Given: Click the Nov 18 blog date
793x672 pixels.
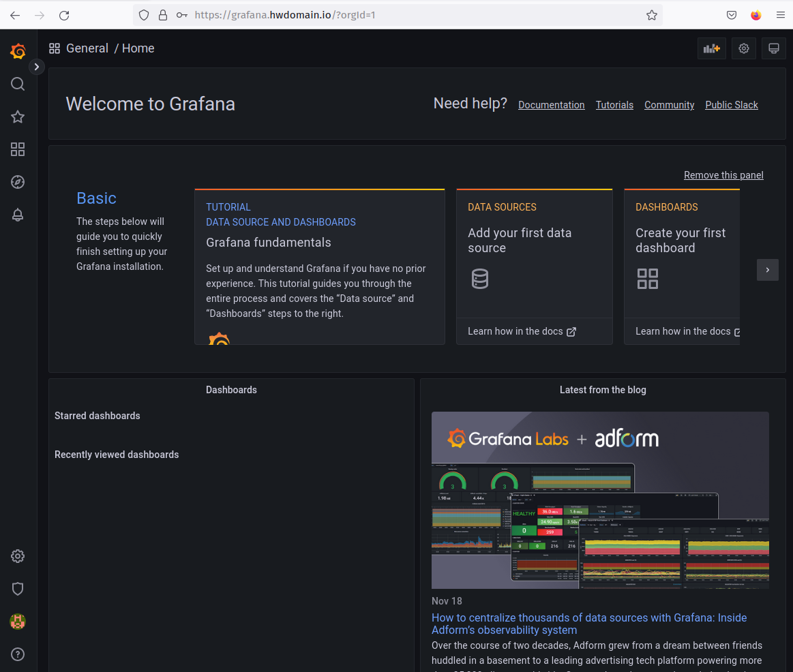Looking at the screenshot, I should [x=447, y=601].
